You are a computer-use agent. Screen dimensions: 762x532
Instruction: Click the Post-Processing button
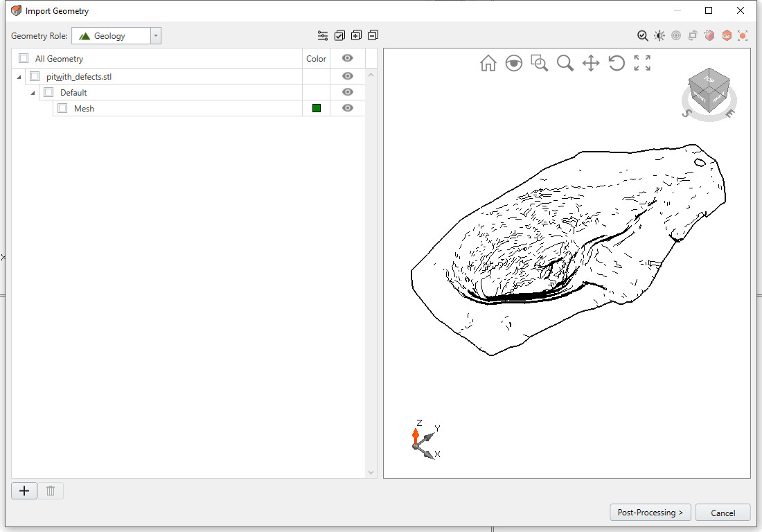[650, 513]
